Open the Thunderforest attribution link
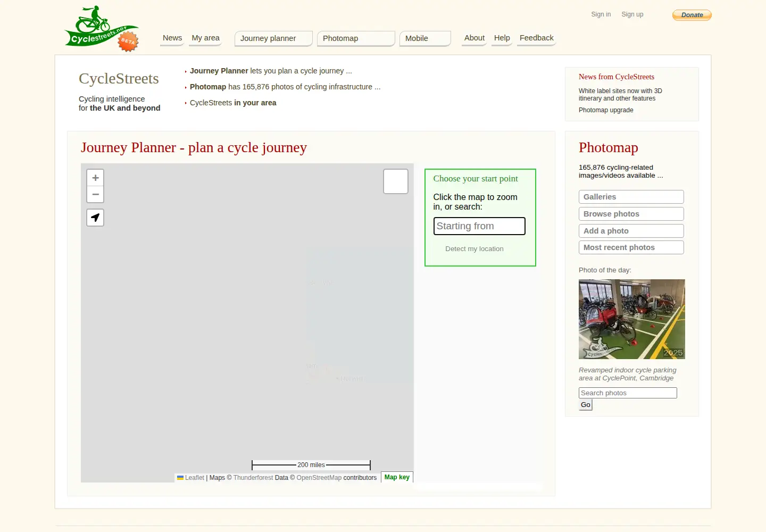Viewport: 766px width, 532px height. (253, 478)
